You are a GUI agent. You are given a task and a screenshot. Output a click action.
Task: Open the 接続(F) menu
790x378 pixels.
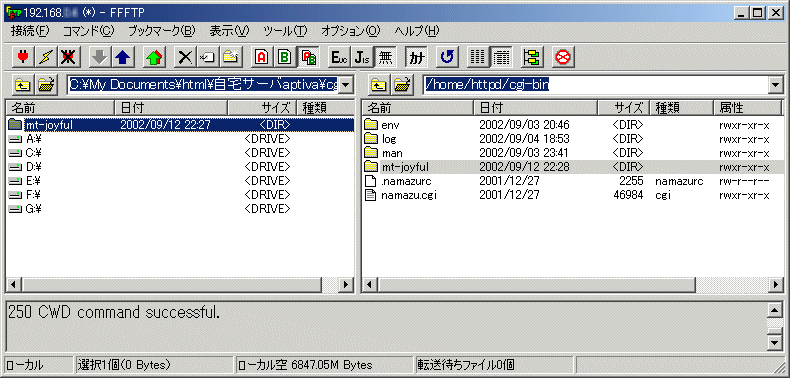click(x=30, y=31)
